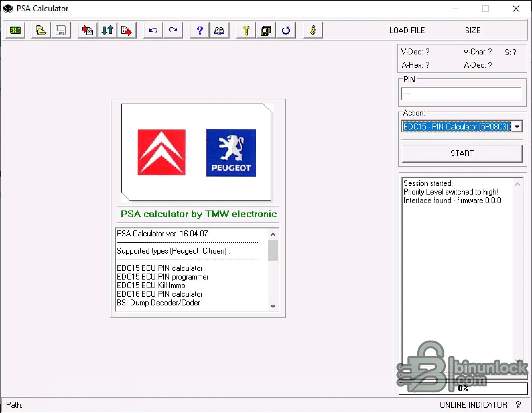Screen dimensions: 532x413
Task: Click scroll down arrow in supported types list
Action: coord(273,306)
